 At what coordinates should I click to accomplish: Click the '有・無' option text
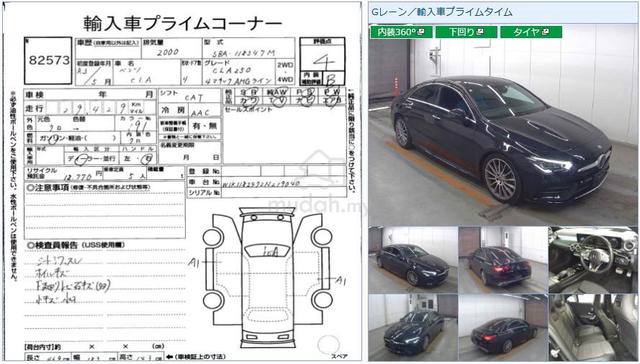(x=205, y=126)
